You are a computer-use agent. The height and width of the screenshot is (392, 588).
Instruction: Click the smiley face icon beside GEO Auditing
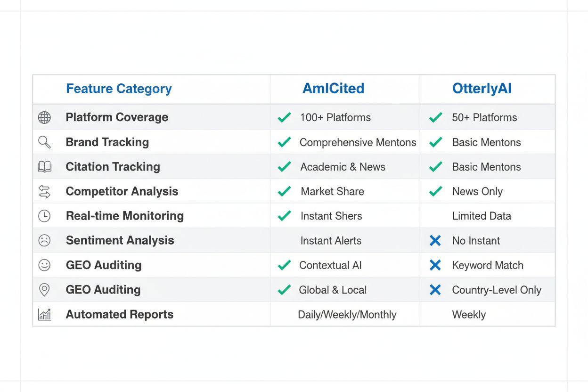pyautogui.click(x=44, y=265)
